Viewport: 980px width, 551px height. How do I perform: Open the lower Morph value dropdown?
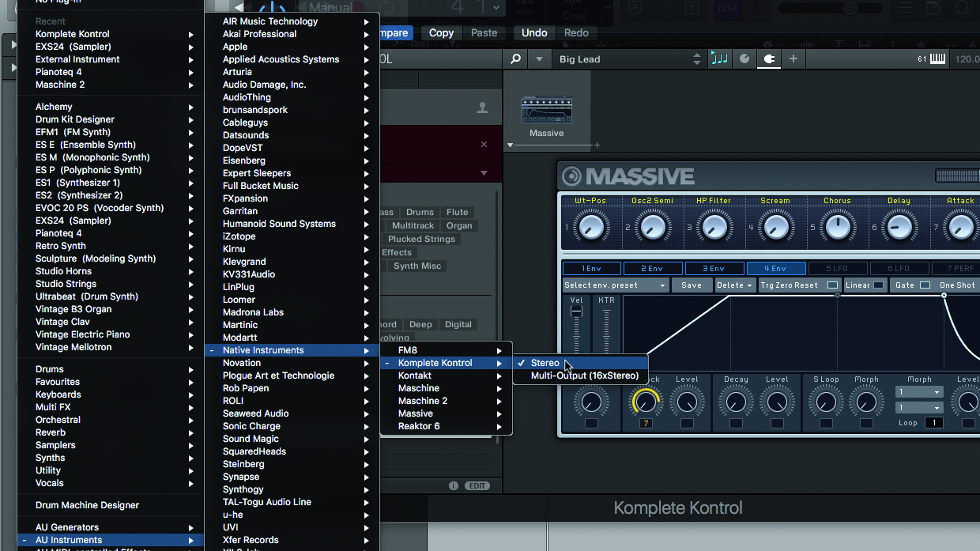(x=919, y=408)
